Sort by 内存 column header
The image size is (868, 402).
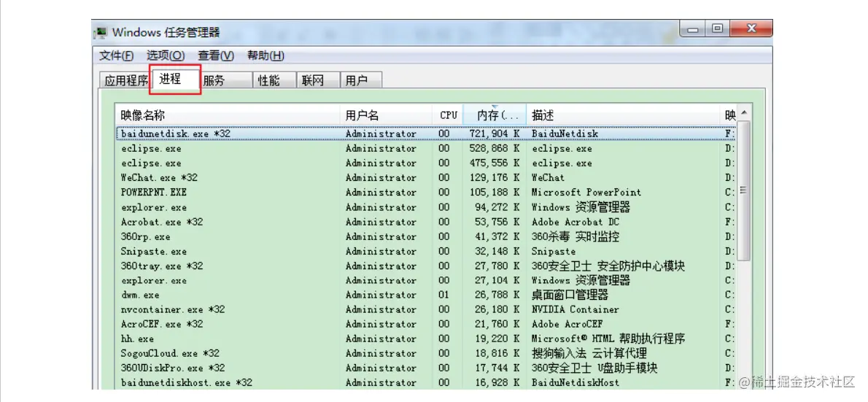pyautogui.click(x=495, y=115)
